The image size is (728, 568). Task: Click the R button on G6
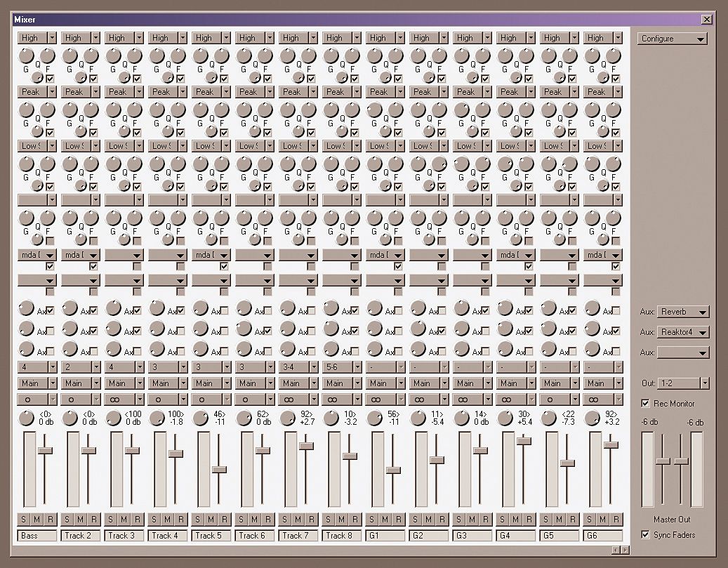[x=616, y=520]
